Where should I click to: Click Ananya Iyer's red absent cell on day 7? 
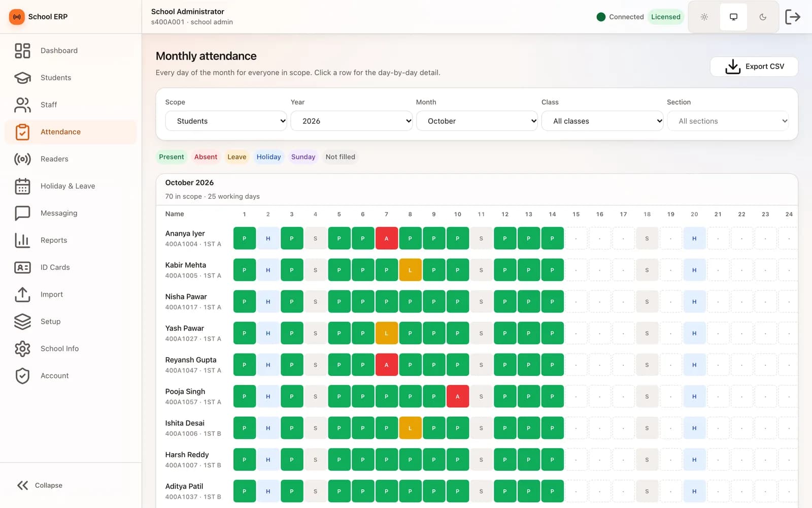[386, 238]
